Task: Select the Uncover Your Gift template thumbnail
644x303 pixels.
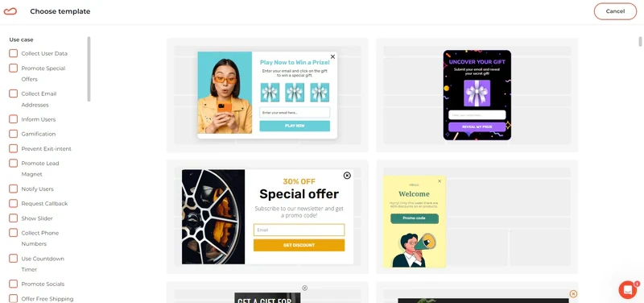Action: pos(477,95)
